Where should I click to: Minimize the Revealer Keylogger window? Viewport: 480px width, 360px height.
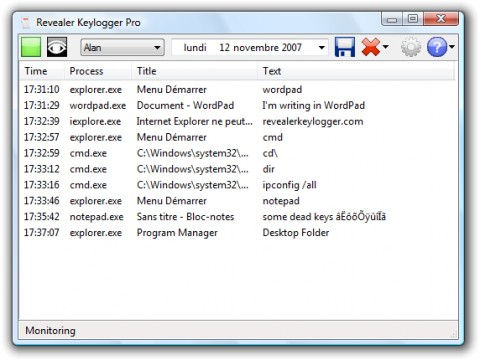coord(392,19)
